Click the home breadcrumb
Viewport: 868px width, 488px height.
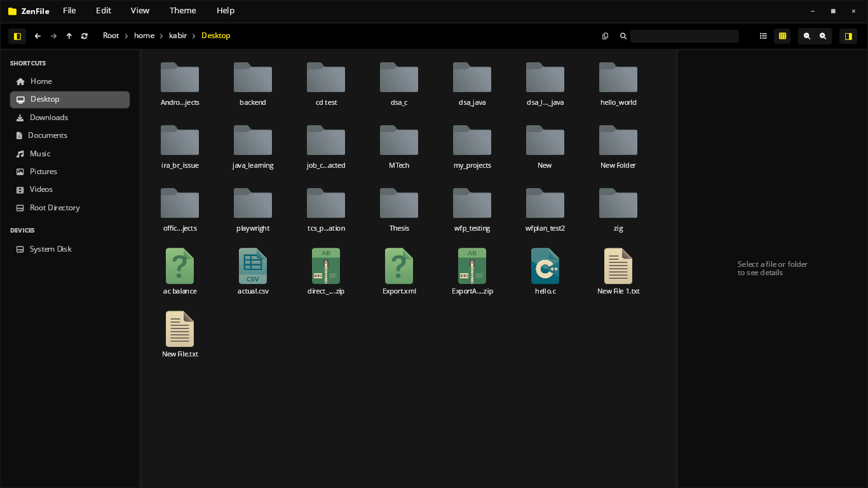[x=144, y=36]
